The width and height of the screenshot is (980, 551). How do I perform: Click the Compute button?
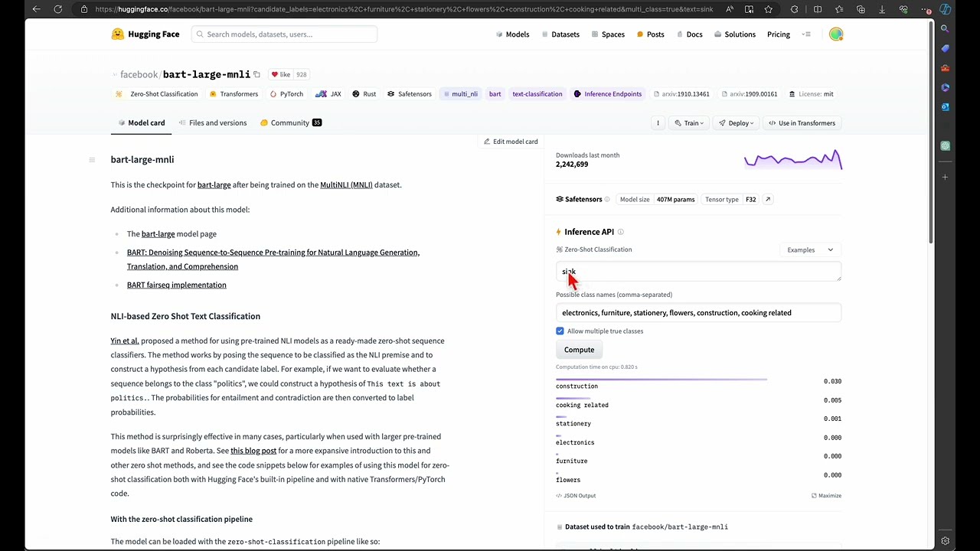click(x=579, y=350)
